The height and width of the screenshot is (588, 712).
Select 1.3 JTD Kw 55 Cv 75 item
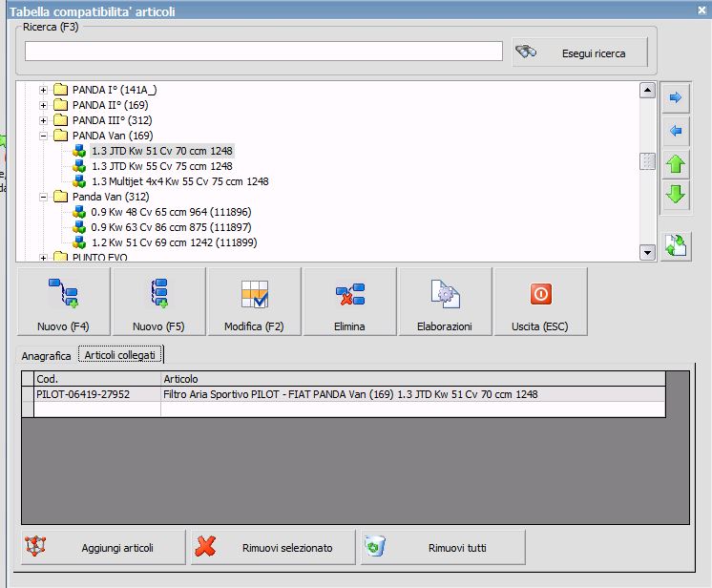click(x=162, y=166)
